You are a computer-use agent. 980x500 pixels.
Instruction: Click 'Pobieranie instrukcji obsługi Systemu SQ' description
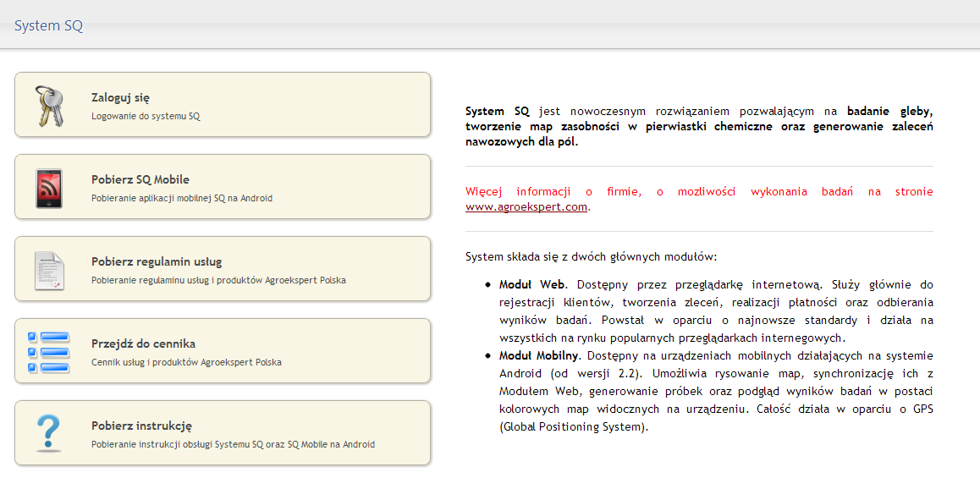point(233,444)
